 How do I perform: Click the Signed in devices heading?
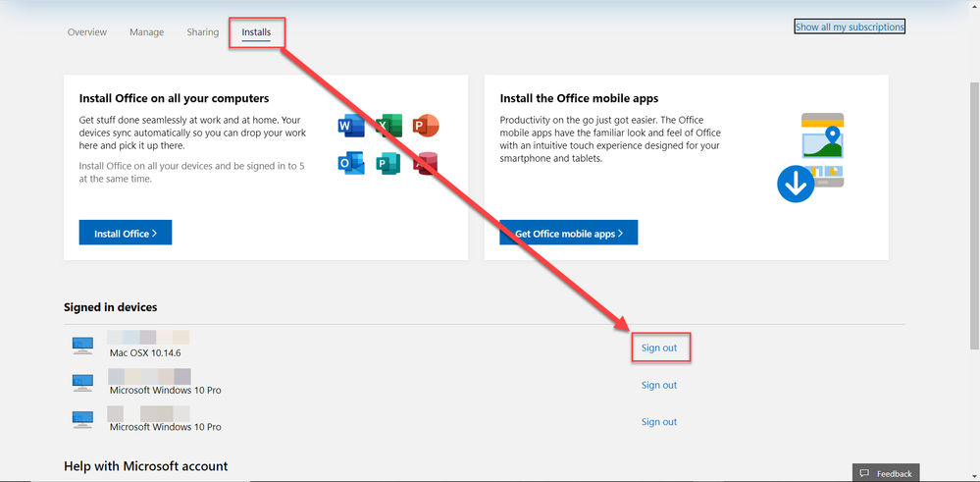pos(111,307)
